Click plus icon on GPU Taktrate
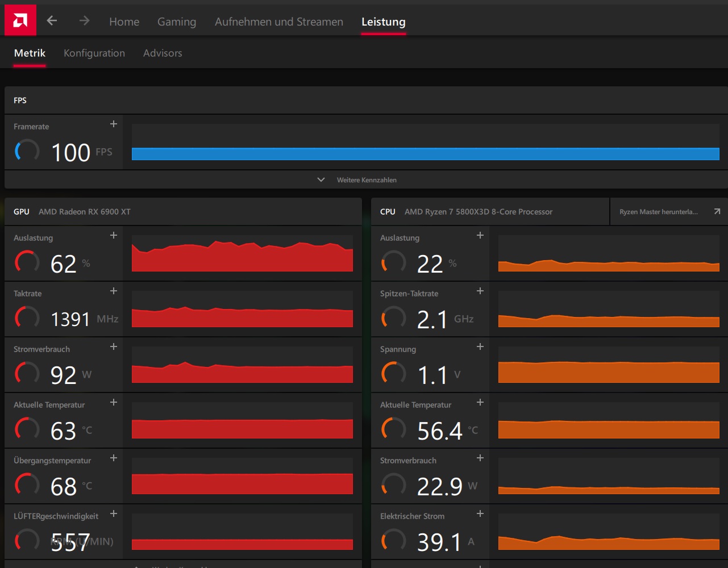This screenshot has width=728, height=568. tap(114, 291)
